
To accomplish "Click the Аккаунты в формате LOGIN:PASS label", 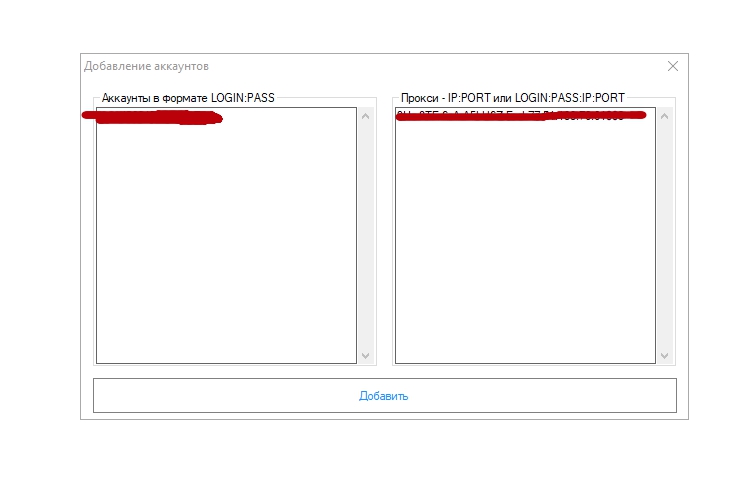I will pos(188,98).
